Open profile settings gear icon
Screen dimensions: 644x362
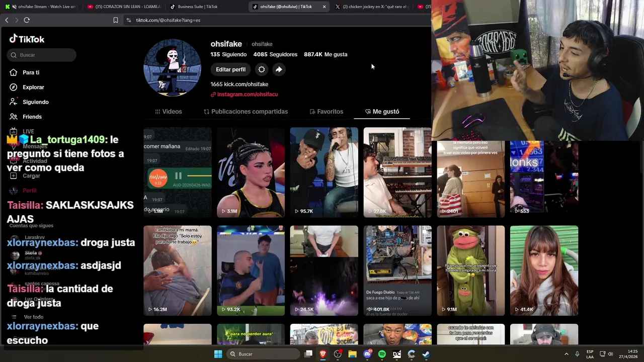[x=262, y=69]
